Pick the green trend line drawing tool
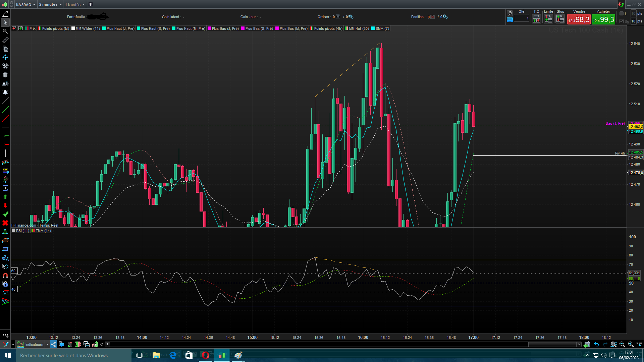This screenshot has height=362, width=644. point(5,110)
